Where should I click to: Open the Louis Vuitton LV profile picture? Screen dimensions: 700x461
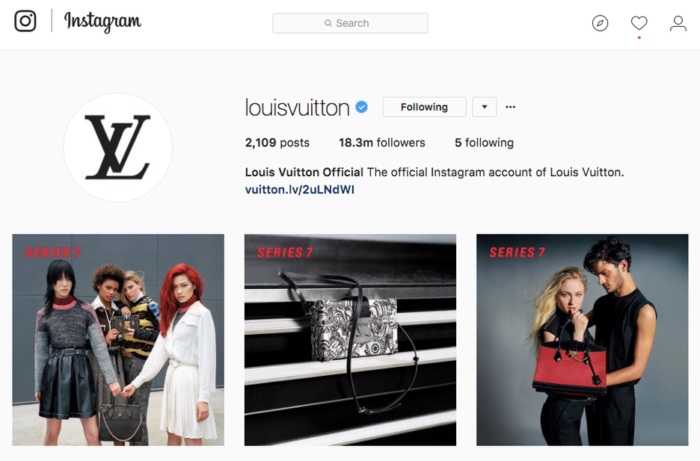(x=118, y=147)
